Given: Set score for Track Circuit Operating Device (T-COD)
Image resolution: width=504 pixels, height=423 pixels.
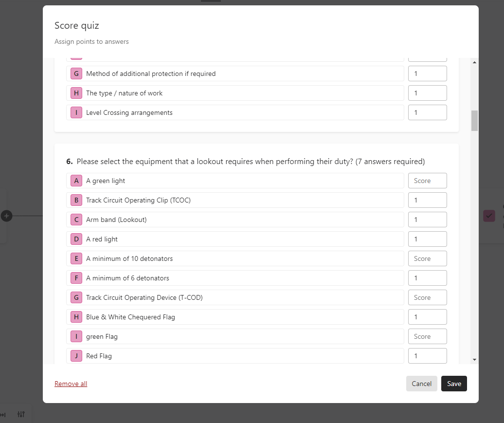Looking at the screenshot, I should [x=428, y=297].
